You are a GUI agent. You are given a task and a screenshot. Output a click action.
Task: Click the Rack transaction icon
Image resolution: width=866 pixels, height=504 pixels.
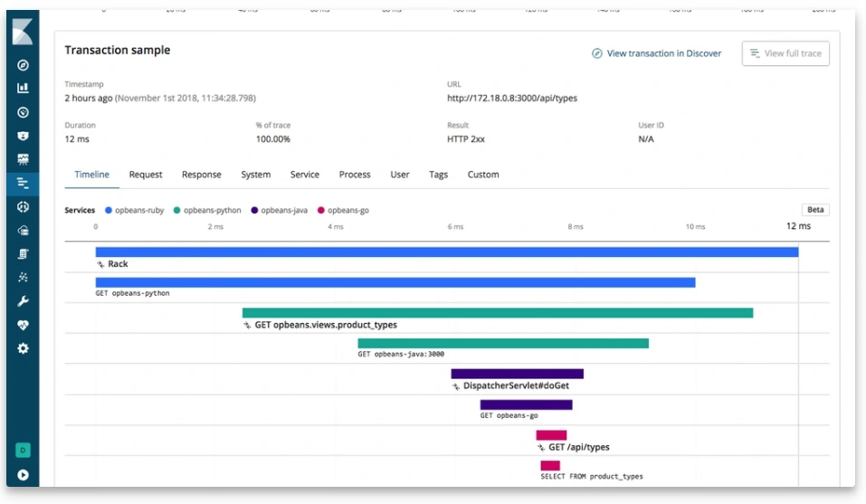(x=100, y=264)
